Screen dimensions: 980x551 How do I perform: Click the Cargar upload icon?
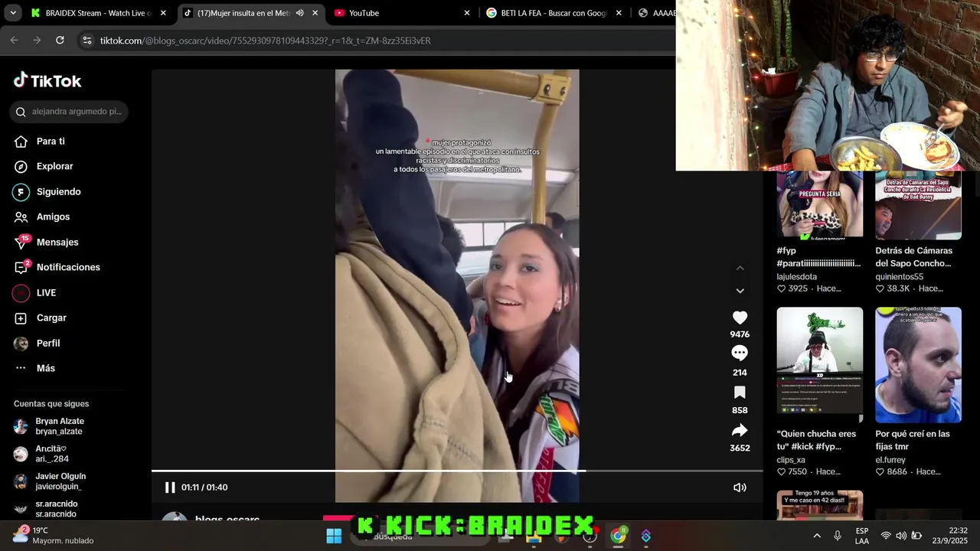21,318
